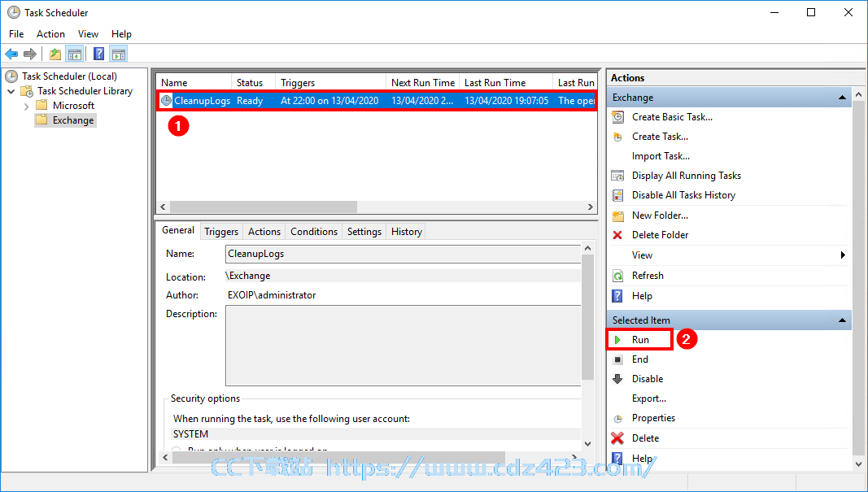Click the Back arrow toolbar icon
868x492 pixels.
(11, 54)
